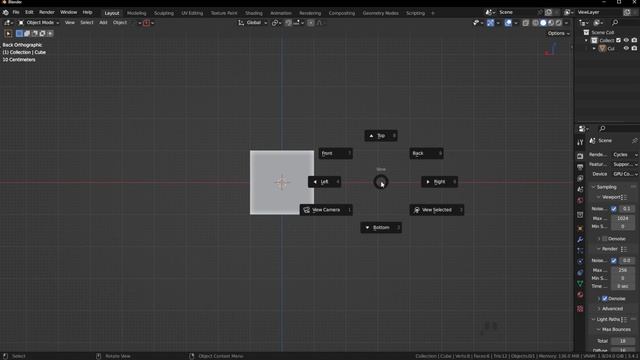Switch to the Sculpting workspace tab
The width and height of the screenshot is (640, 360).
click(164, 13)
